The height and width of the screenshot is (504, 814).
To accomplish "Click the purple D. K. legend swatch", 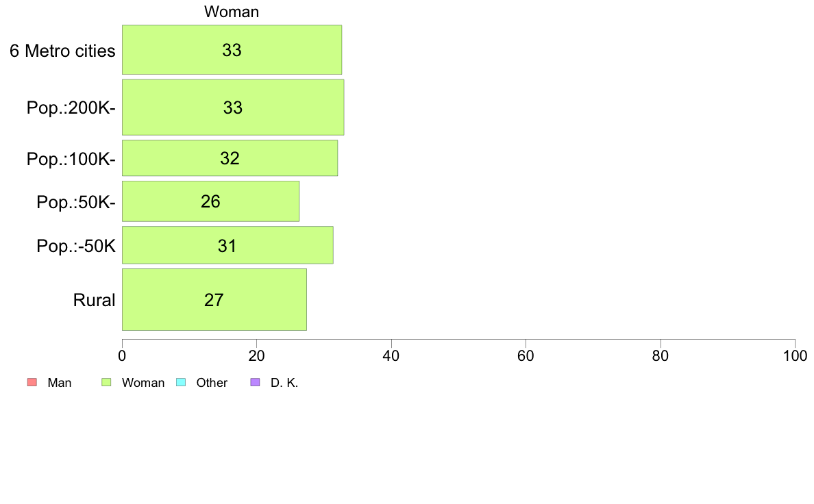I will click(x=255, y=383).
